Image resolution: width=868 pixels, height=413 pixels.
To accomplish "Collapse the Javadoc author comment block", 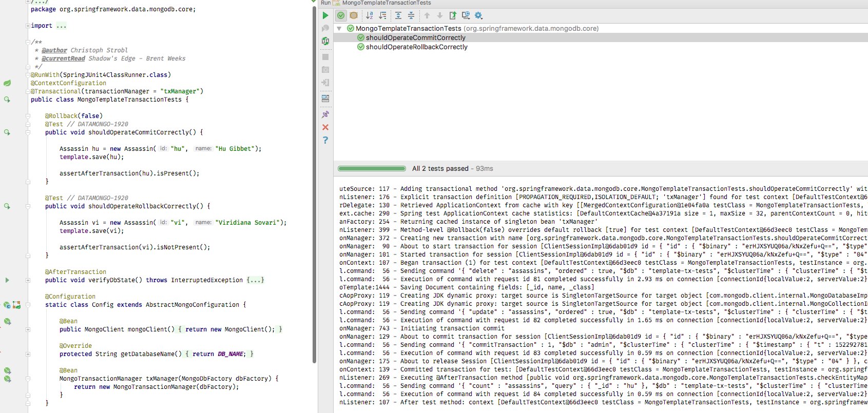I will (x=28, y=42).
